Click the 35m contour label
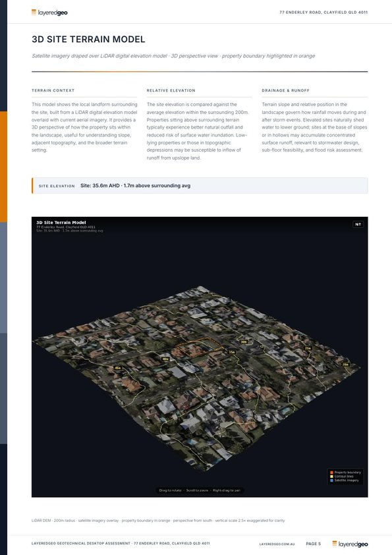 (231, 352)
